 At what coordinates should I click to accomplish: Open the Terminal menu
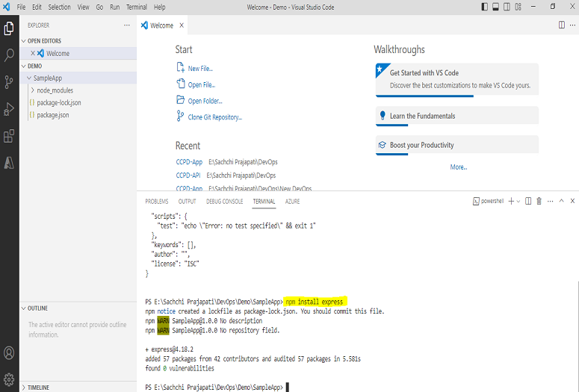[137, 7]
